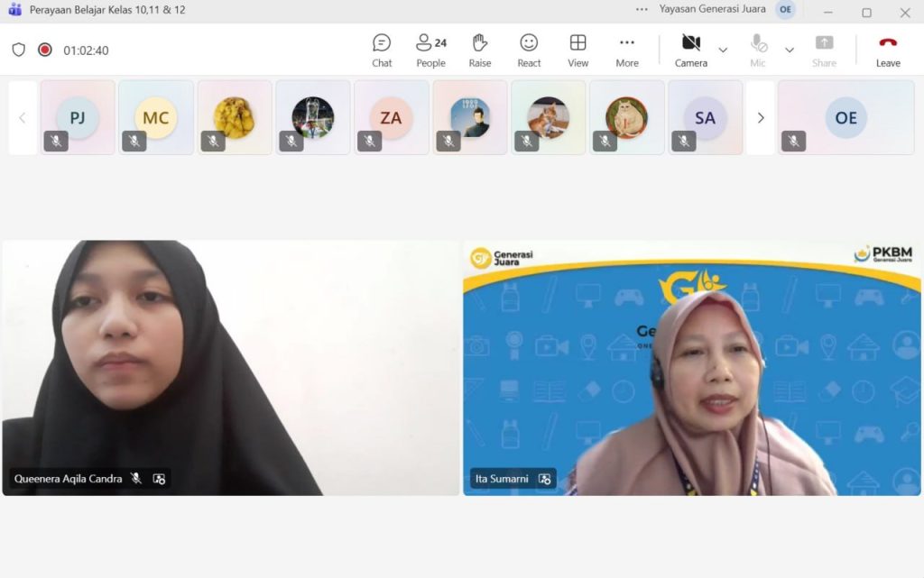
Task: Expand the Mic options dropdown arrow
Action: point(790,50)
